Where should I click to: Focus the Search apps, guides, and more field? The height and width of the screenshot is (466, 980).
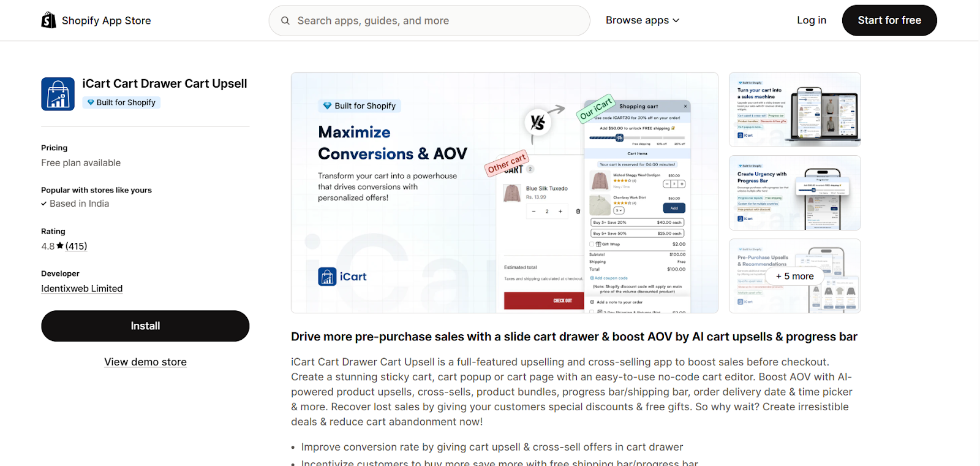tap(429, 21)
